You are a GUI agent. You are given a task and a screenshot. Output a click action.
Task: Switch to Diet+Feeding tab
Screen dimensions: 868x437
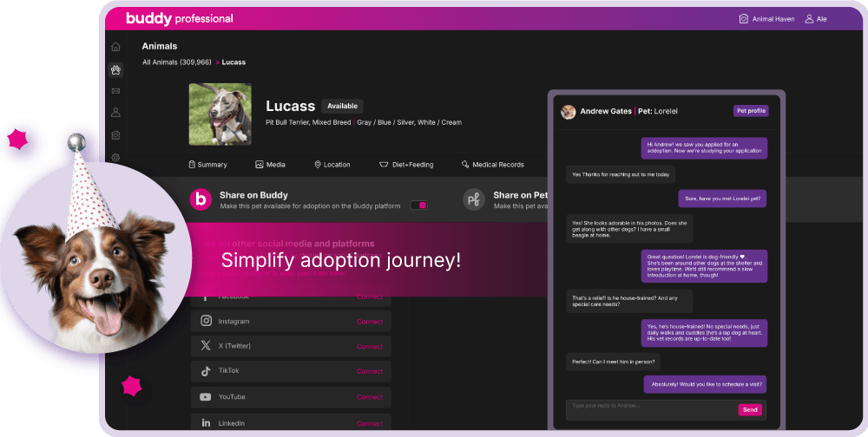point(406,164)
